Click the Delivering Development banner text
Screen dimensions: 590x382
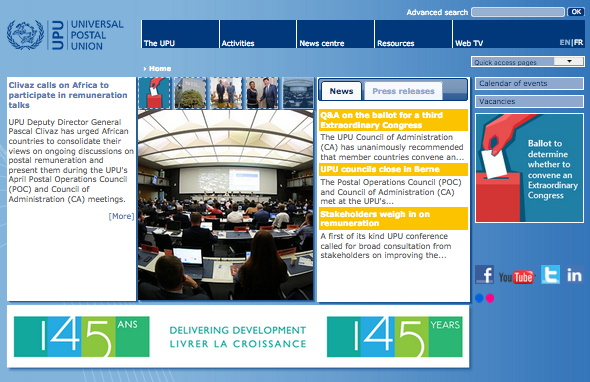point(238,337)
